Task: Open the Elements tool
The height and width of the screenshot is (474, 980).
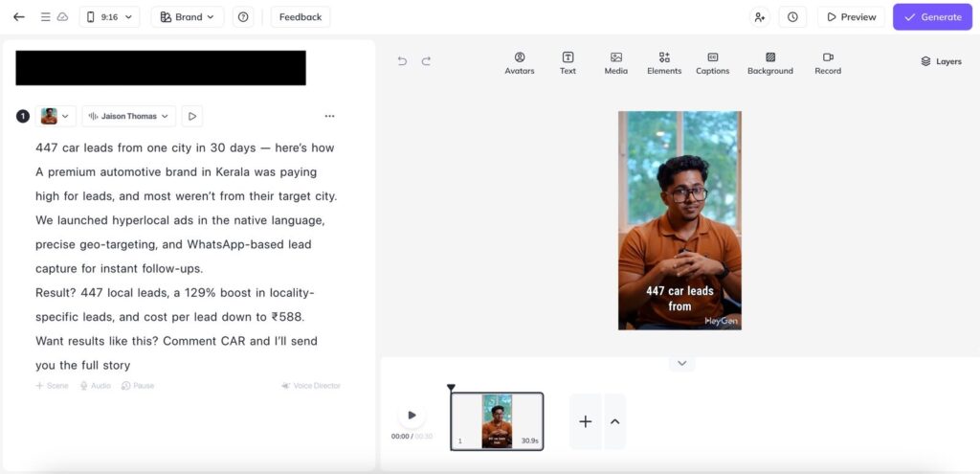Action: [x=664, y=63]
